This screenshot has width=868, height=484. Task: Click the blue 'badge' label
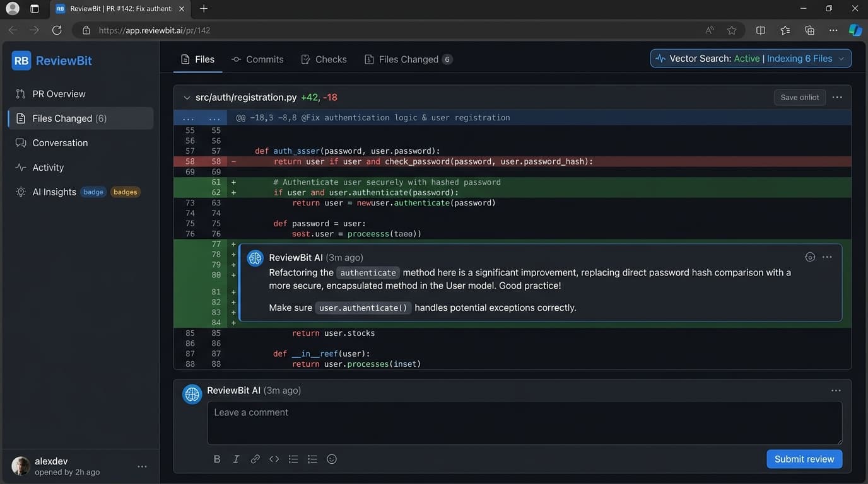pyautogui.click(x=93, y=192)
